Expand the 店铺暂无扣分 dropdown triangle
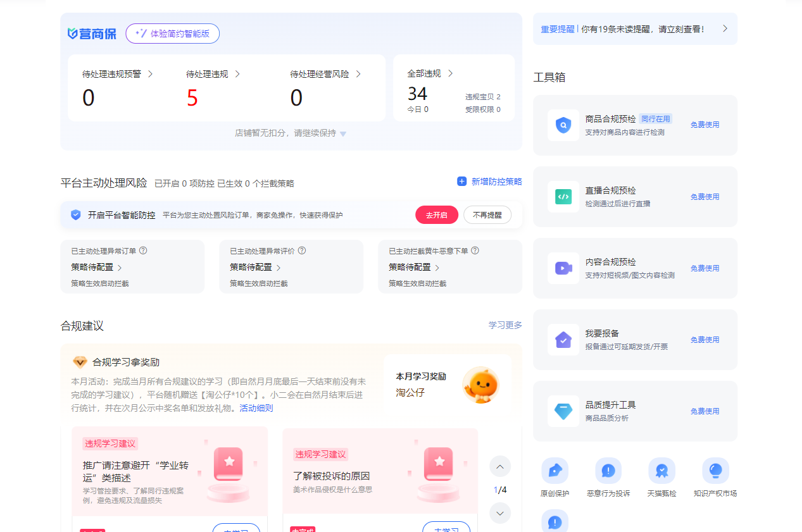The width and height of the screenshot is (802, 532). pos(343,134)
